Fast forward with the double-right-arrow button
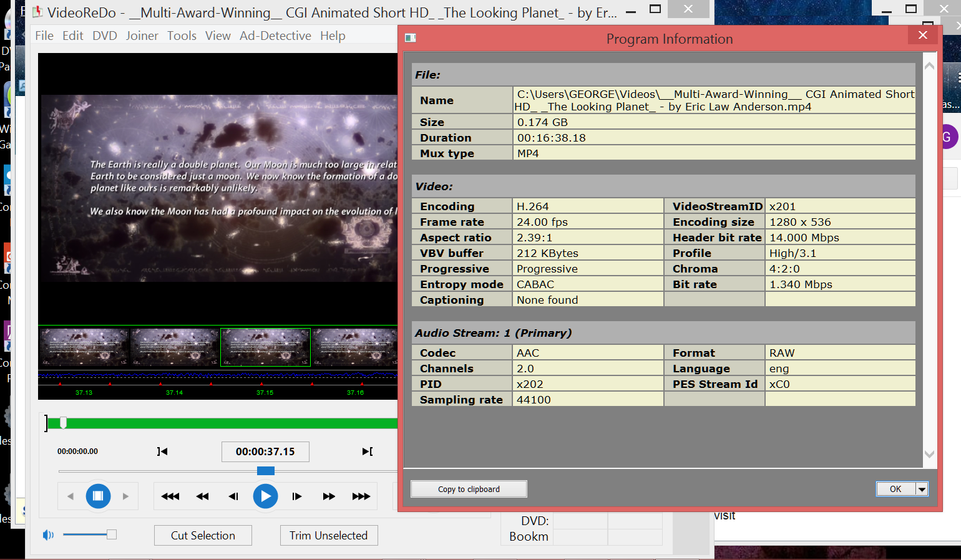961x560 pixels. (329, 496)
